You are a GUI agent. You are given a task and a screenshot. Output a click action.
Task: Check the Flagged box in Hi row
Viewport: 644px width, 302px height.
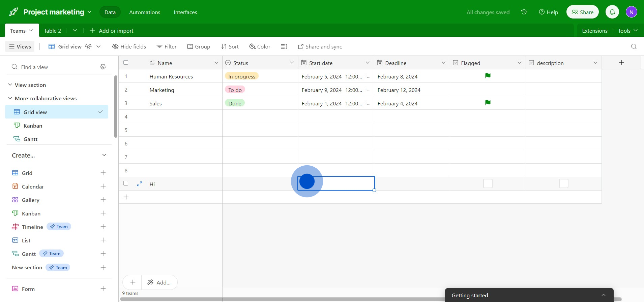pos(488,183)
